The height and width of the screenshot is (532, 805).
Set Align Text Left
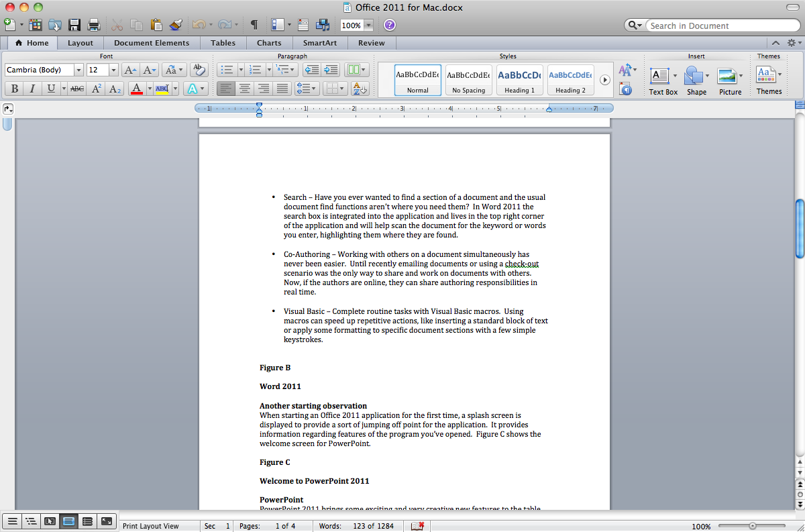point(226,89)
